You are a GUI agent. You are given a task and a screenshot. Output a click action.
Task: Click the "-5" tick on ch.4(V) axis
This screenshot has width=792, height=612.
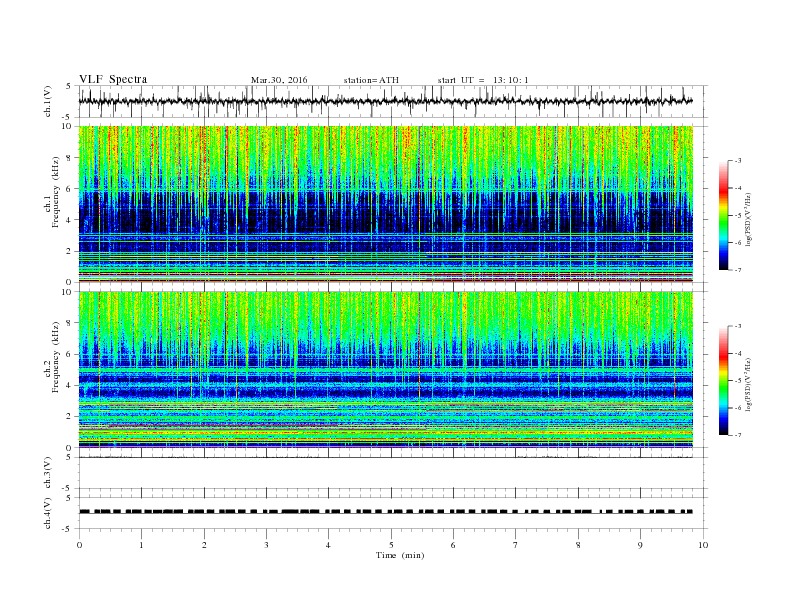point(68,529)
